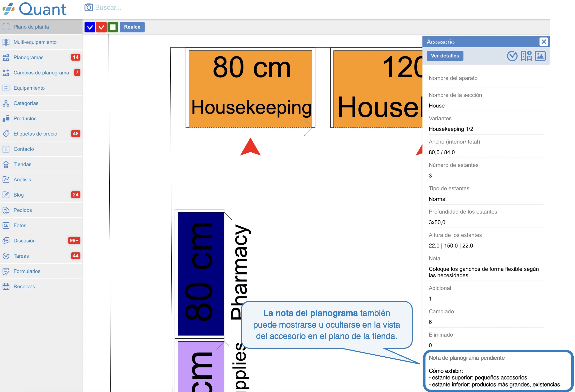Click the Tiendas store icon
Viewport: 575px width, 392px height.
click(6, 164)
